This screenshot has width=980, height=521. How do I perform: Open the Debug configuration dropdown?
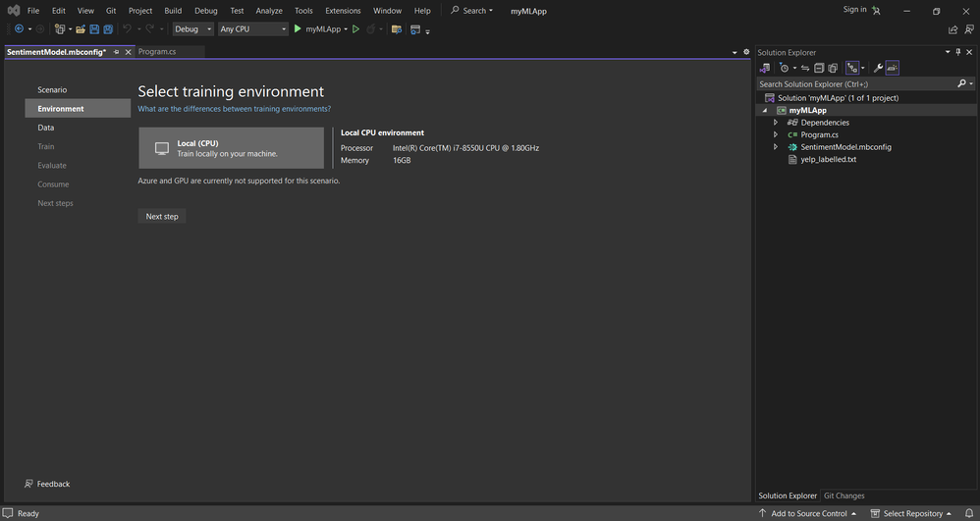[193, 28]
